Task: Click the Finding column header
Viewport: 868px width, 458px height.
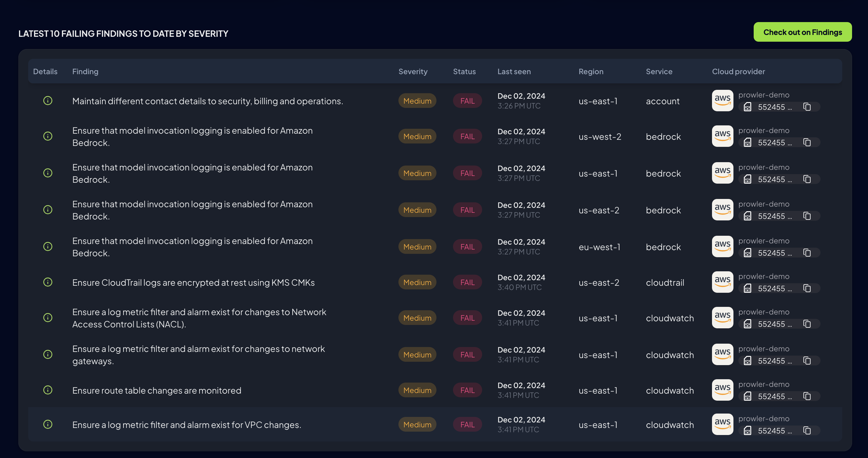Action: [85, 71]
